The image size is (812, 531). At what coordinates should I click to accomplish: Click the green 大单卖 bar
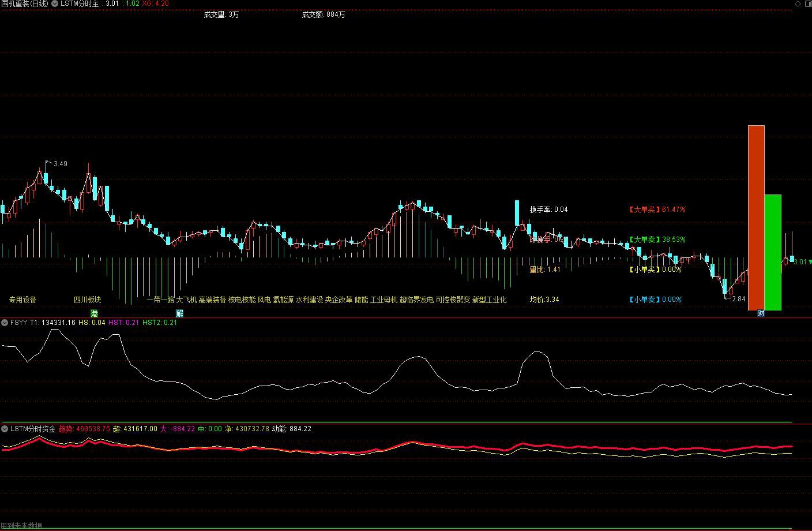pyautogui.click(x=773, y=252)
